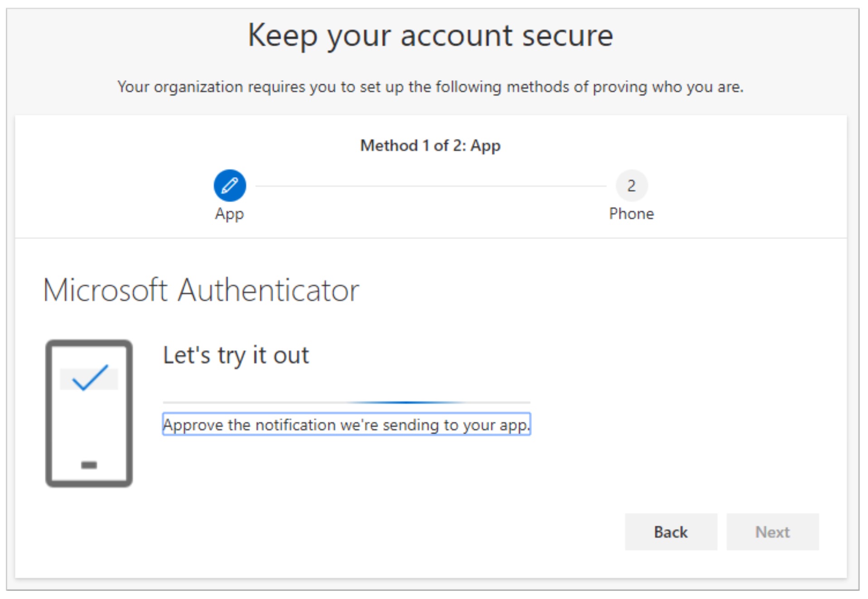Click the Let's try it out heading
This screenshot has width=868, height=599.
coord(236,356)
